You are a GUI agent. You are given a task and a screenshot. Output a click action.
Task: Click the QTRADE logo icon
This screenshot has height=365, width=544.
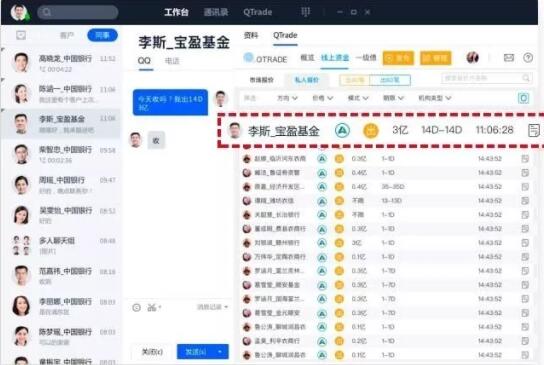tap(248, 58)
